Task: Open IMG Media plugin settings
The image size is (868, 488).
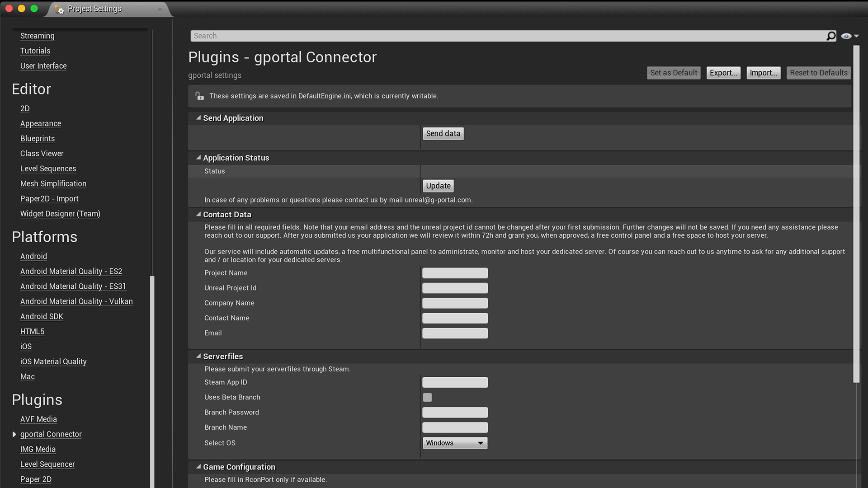Action: (x=38, y=449)
